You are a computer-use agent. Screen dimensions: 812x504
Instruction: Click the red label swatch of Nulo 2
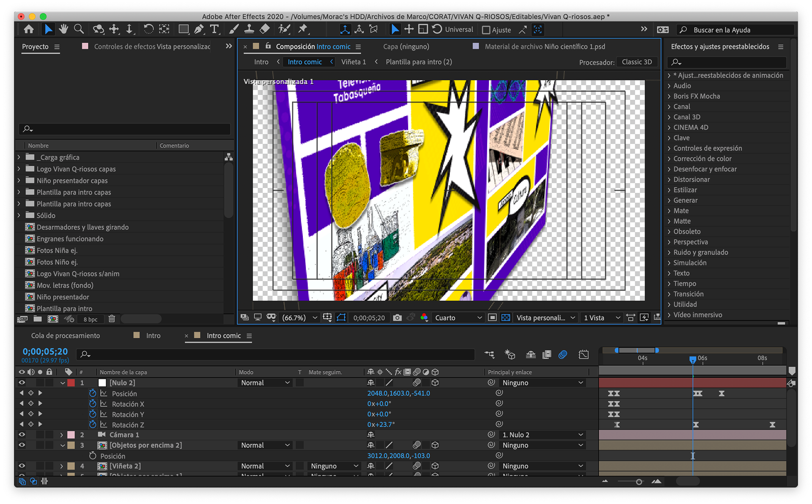point(71,383)
